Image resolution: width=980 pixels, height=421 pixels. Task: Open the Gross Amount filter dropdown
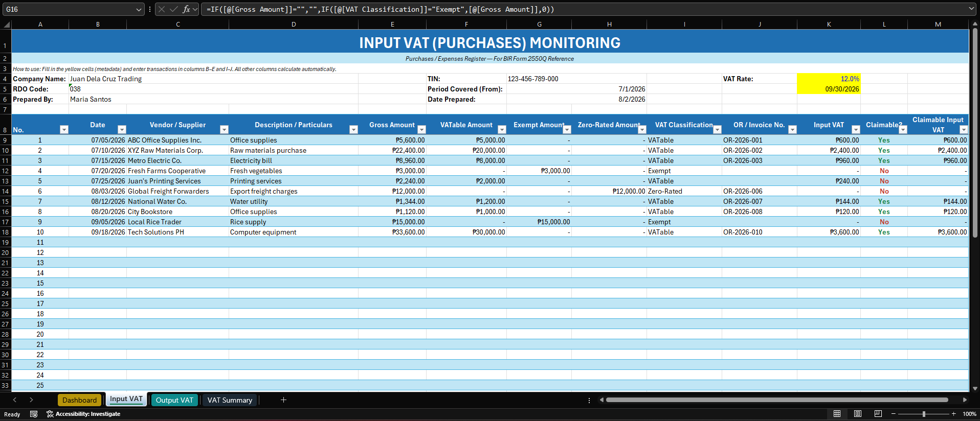tap(421, 130)
